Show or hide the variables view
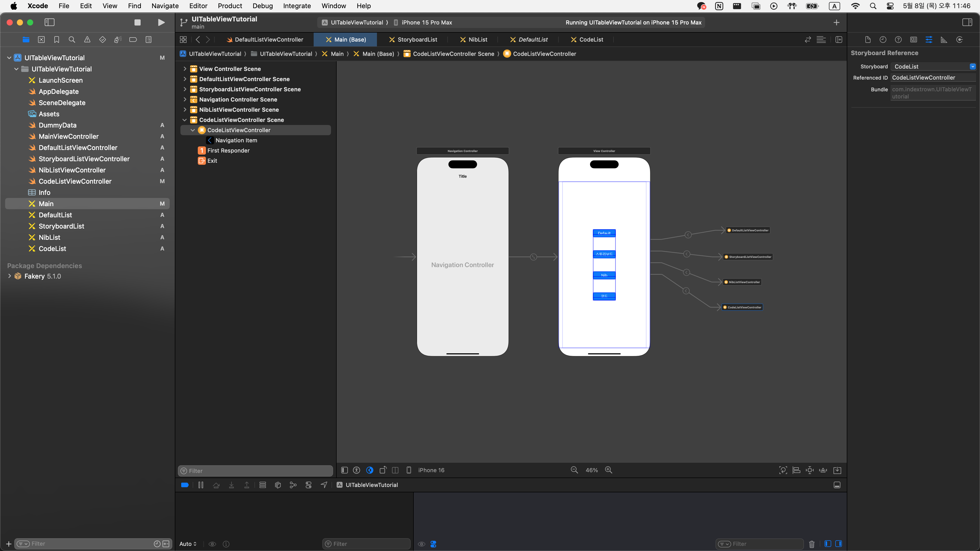Viewport: 980px width, 551px height. pos(828,544)
